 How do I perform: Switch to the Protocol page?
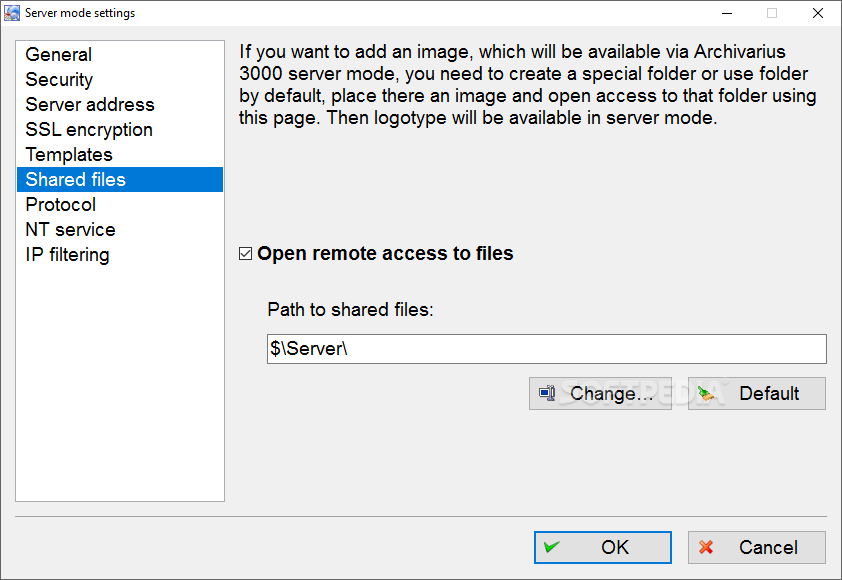[61, 205]
